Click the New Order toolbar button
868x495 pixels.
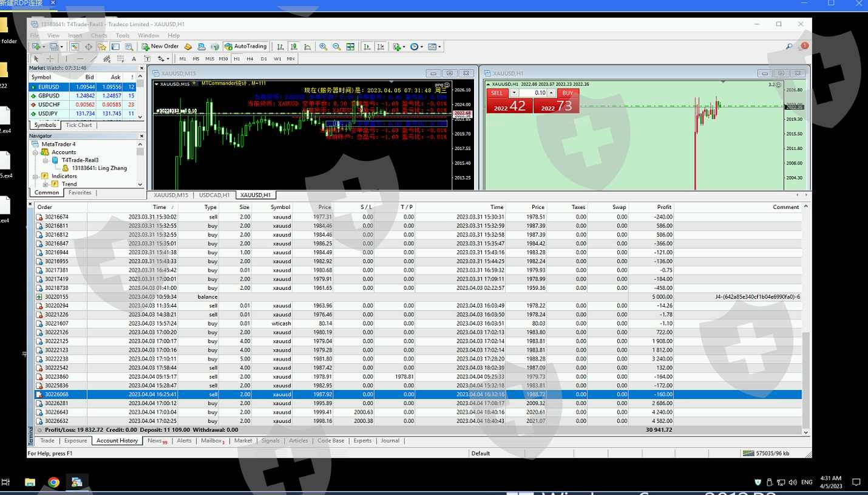tap(160, 46)
